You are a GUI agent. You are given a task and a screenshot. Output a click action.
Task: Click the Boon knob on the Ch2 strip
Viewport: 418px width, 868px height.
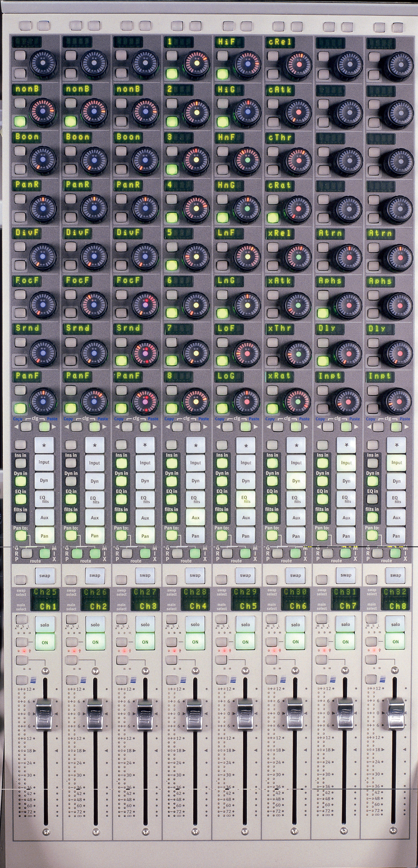(94, 160)
